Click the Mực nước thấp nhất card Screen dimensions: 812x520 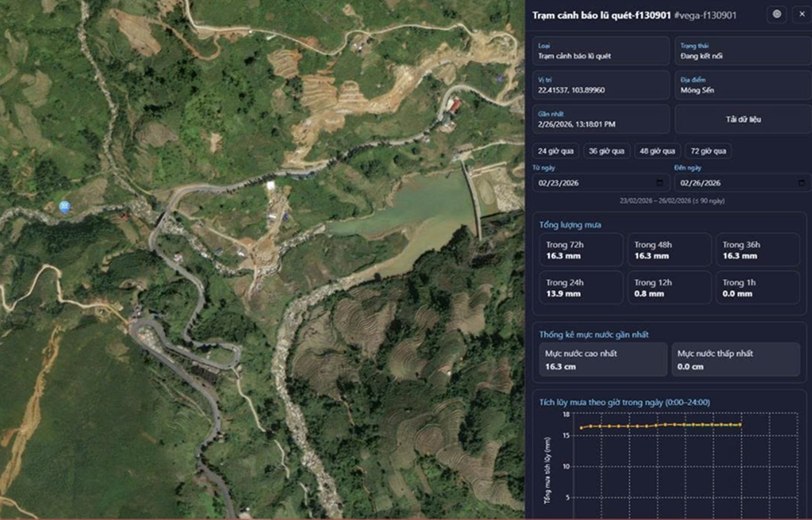click(735, 359)
